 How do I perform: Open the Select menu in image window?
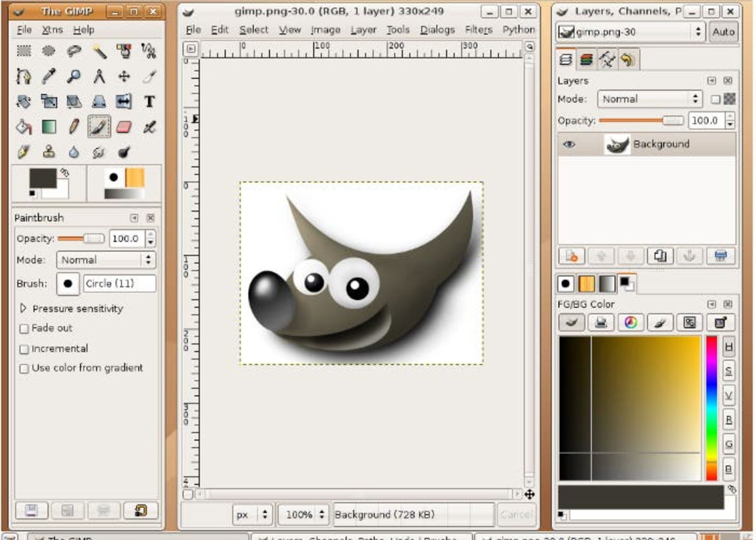254,30
